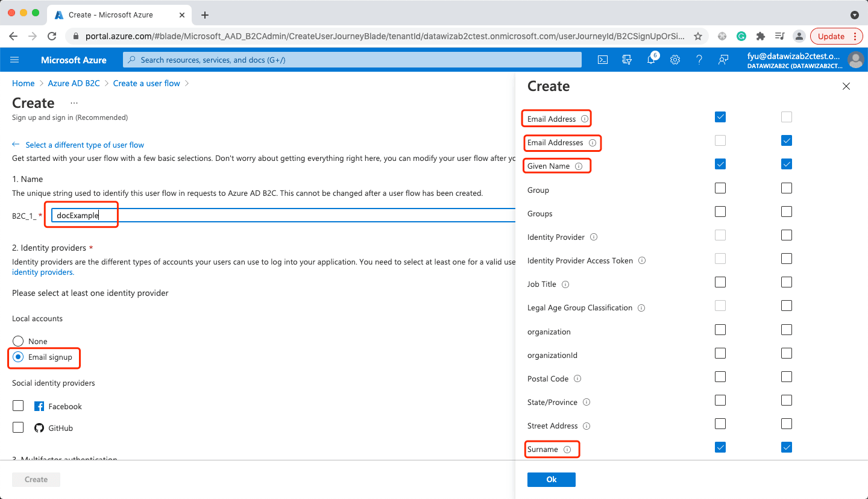
Task: Open the Help question mark icon
Action: click(x=699, y=60)
